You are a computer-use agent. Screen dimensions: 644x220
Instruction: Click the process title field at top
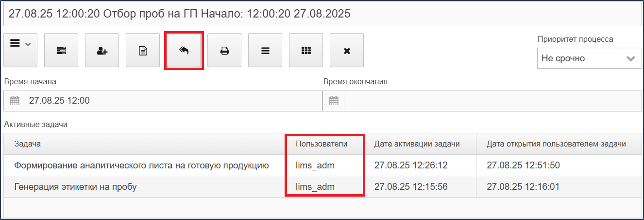click(322, 14)
